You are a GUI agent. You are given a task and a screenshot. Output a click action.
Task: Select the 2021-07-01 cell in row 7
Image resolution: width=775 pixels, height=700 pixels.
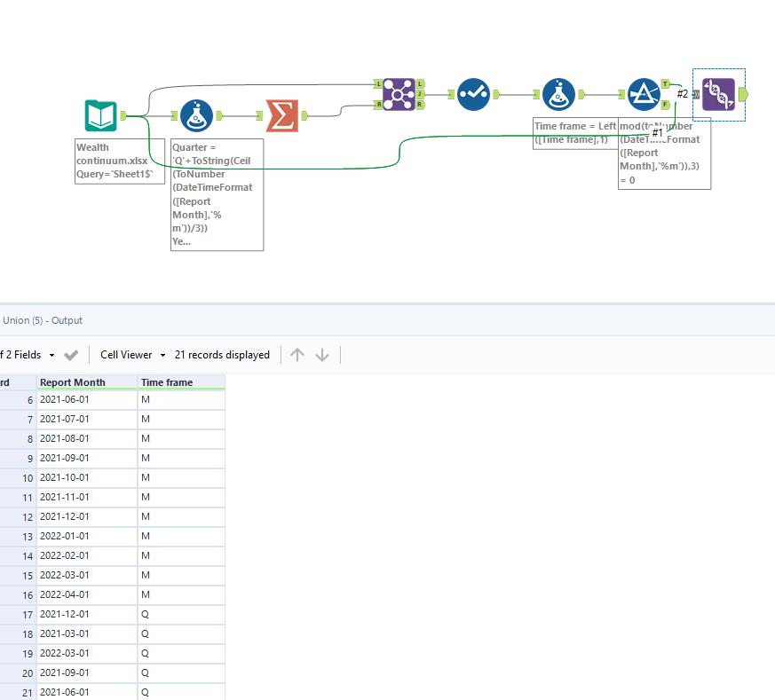87,420
